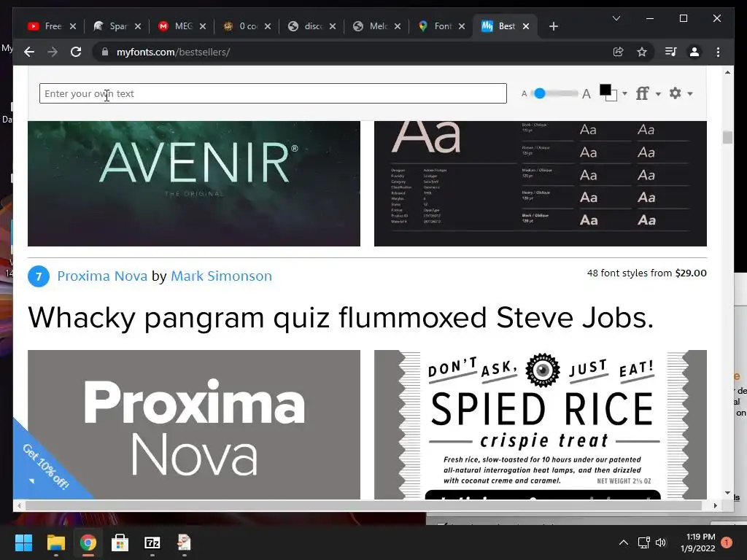Open File Explorer from taskbar
This screenshot has width=747, height=560.
[x=55, y=542]
